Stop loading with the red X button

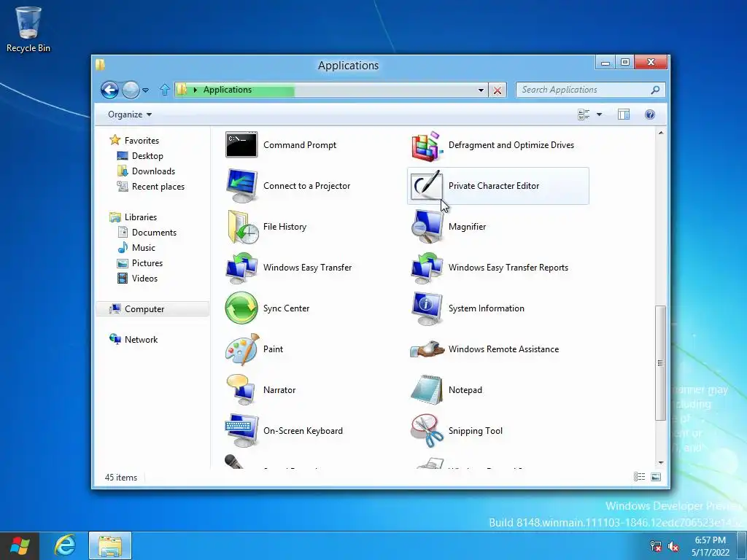point(498,90)
